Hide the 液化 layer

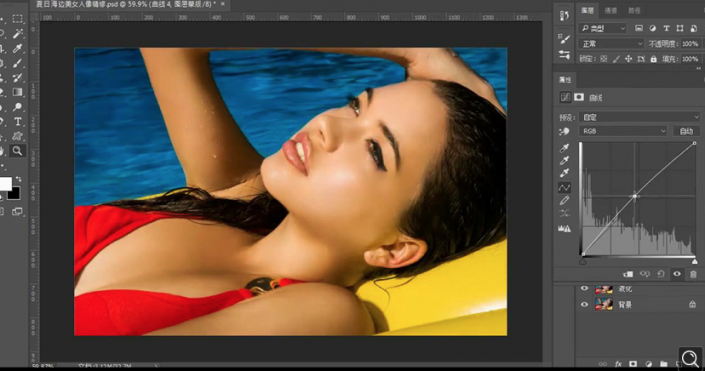tap(584, 289)
